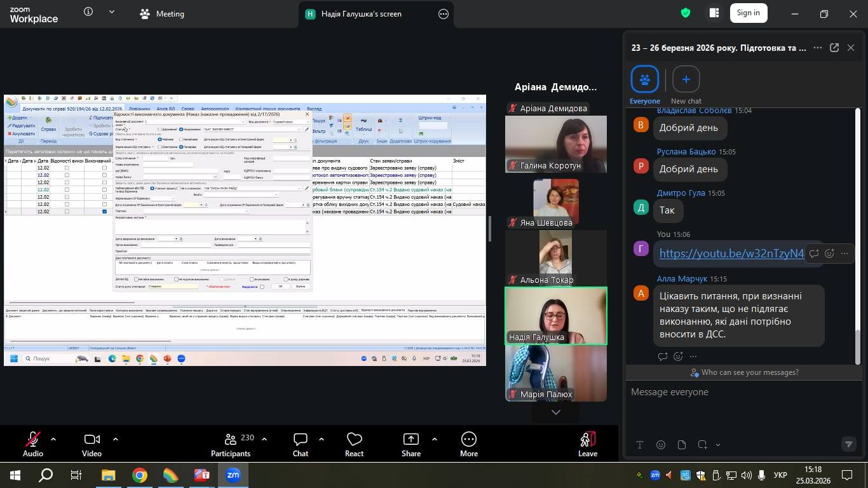Show more participant videos with down chevron

(555, 412)
